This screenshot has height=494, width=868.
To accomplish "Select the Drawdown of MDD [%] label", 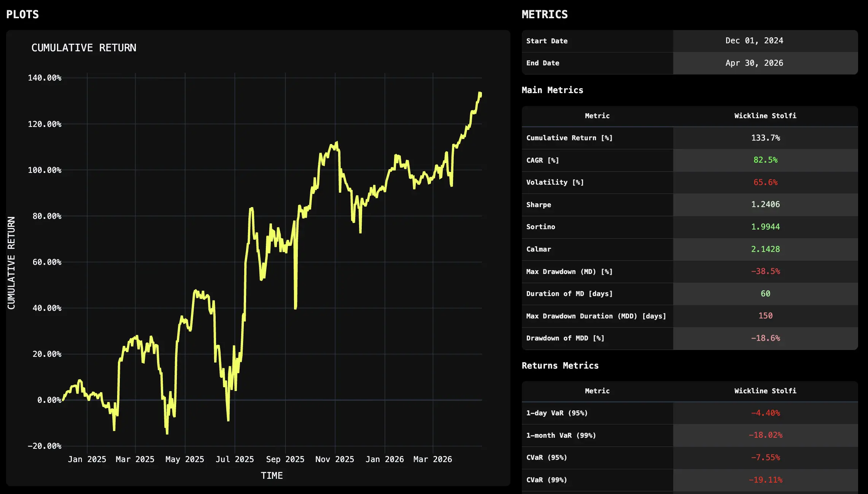I will coord(565,338).
